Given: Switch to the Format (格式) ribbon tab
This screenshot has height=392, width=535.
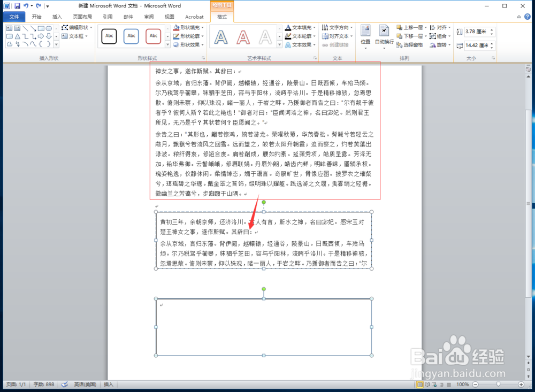Looking at the screenshot, I should point(221,17).
